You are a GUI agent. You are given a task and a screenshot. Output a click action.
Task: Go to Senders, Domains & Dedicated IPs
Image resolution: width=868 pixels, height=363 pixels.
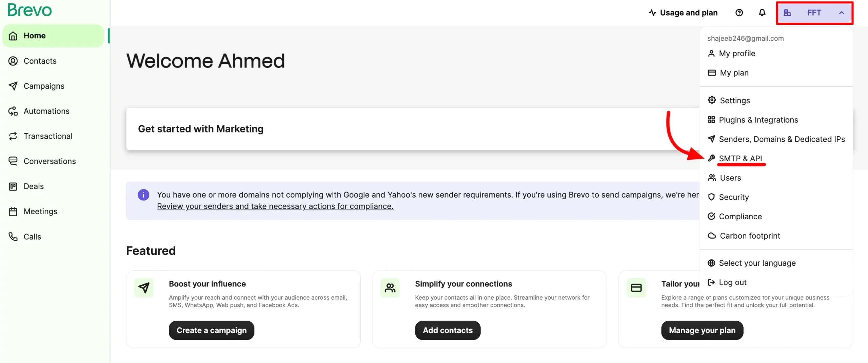[782, 139]
